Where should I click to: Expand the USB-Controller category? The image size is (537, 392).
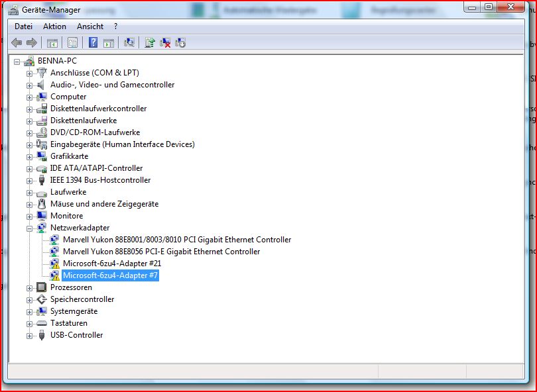click(29, 336)
